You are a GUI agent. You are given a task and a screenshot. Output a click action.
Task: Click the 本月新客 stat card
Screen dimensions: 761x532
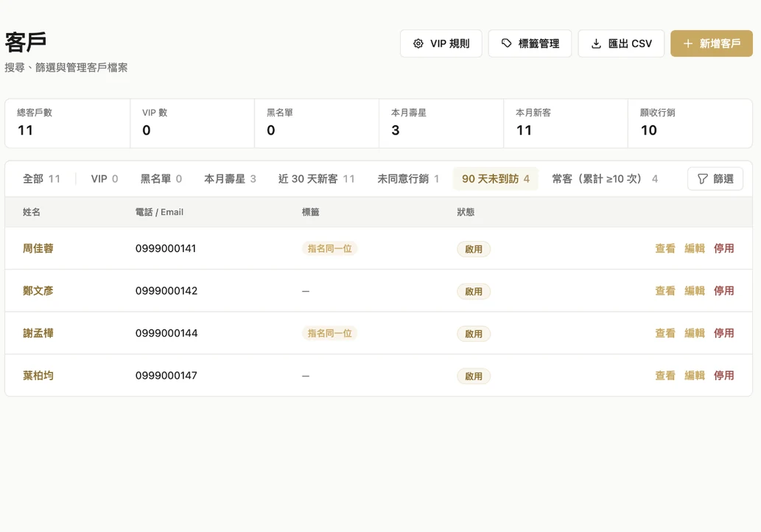click(566, 123)
